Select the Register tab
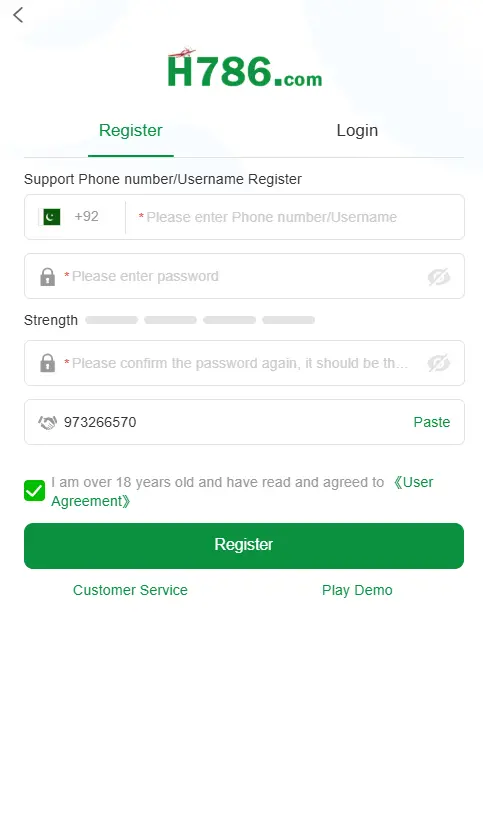 (x=131, y=131)
